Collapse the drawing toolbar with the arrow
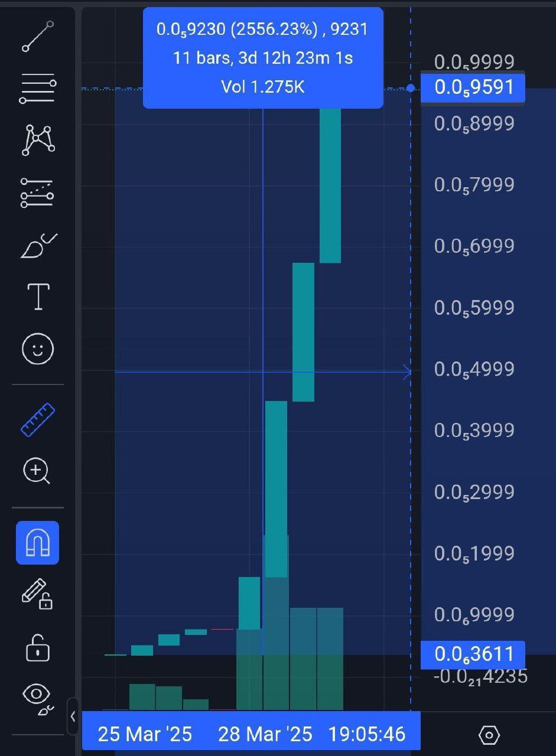The width and height of the screenshot is (556, 756). pyautogui.click(x=73, y=716)
